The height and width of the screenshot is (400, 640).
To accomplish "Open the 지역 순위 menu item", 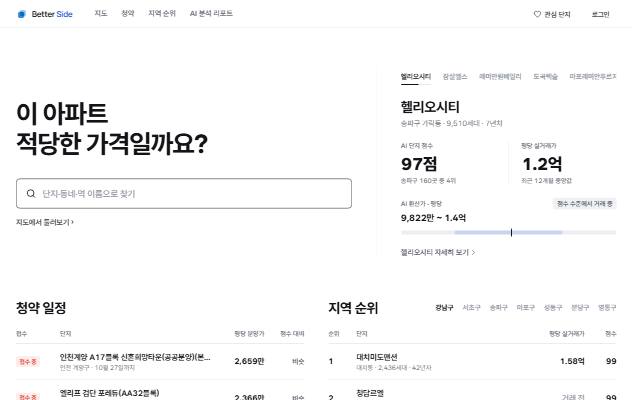I will [162, 13].
